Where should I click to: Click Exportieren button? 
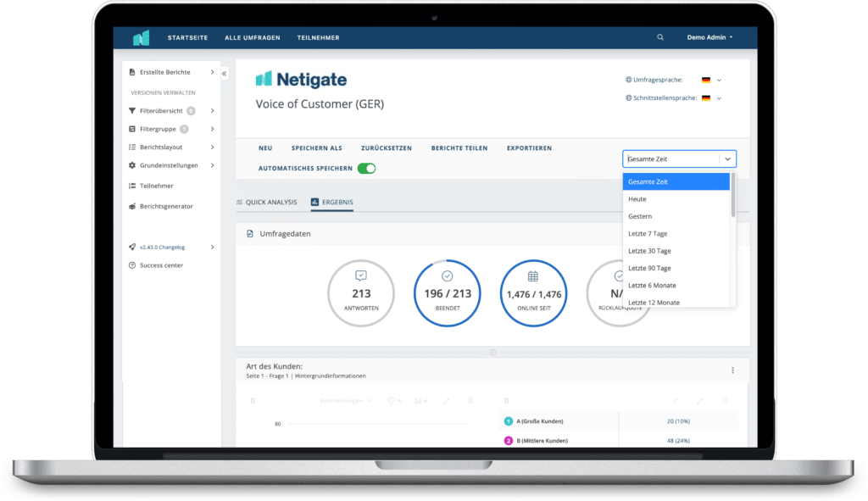[529, 148]
